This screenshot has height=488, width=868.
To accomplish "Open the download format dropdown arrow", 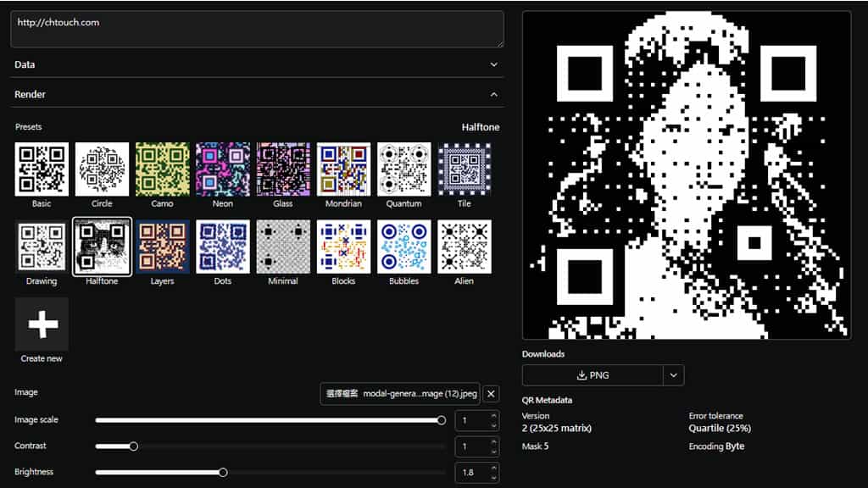I will 673,375.
